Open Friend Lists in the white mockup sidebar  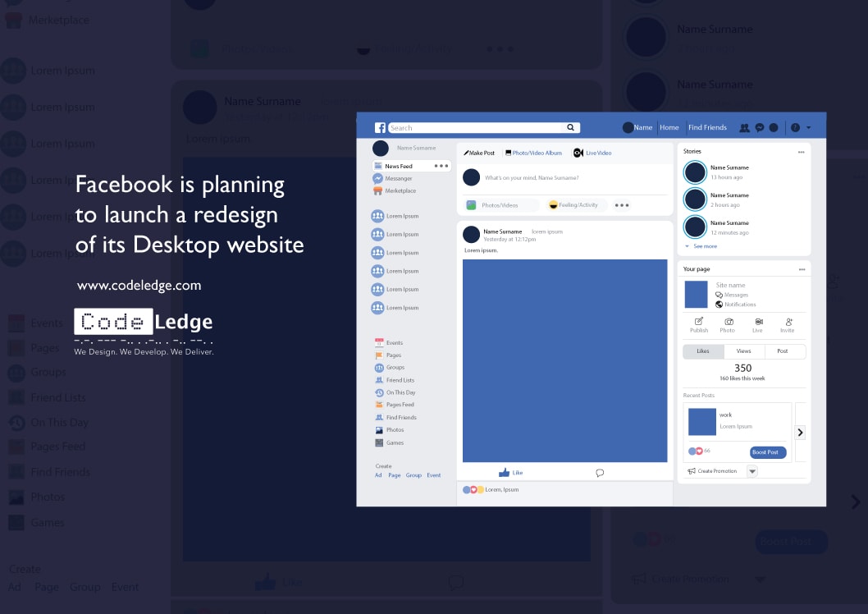[x=395, y=380]
